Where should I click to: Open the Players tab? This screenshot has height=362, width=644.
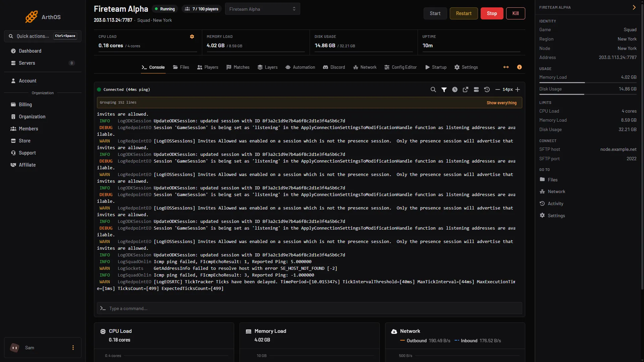[208, 67]
